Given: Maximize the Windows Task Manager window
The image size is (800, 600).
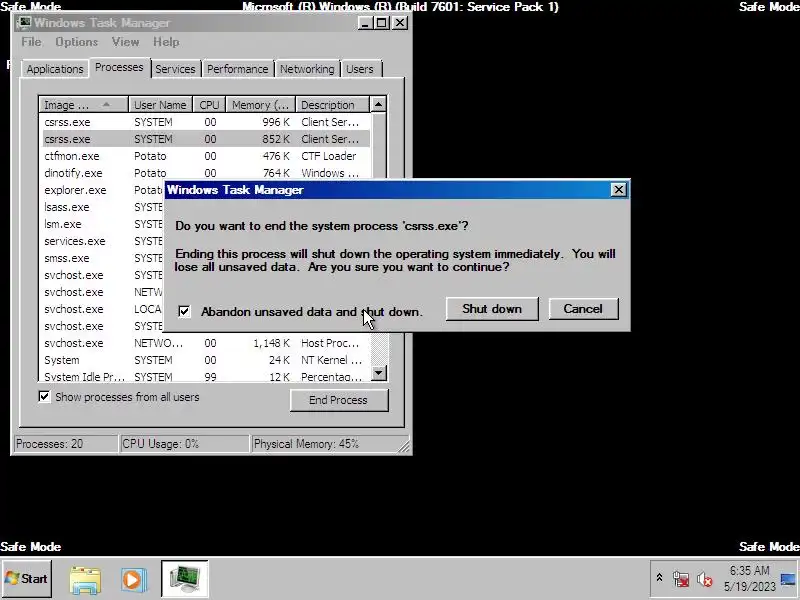Looking at the screenshot, I should 381,23.
